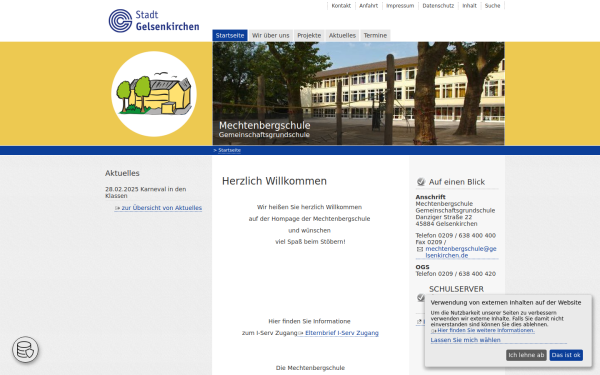Select the Aktuelles tab
600x375 pixels.
342,35
